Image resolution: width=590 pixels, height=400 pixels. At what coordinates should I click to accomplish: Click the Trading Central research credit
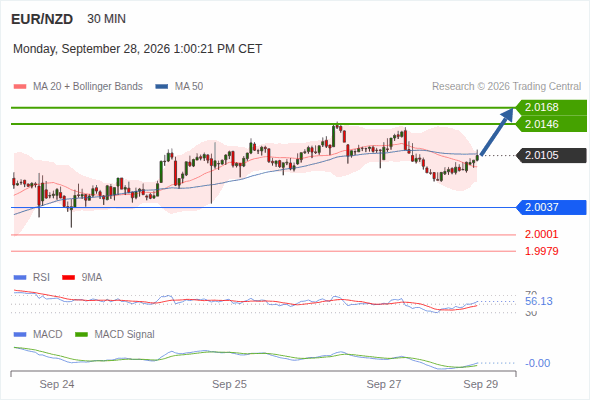click(506, 87)
